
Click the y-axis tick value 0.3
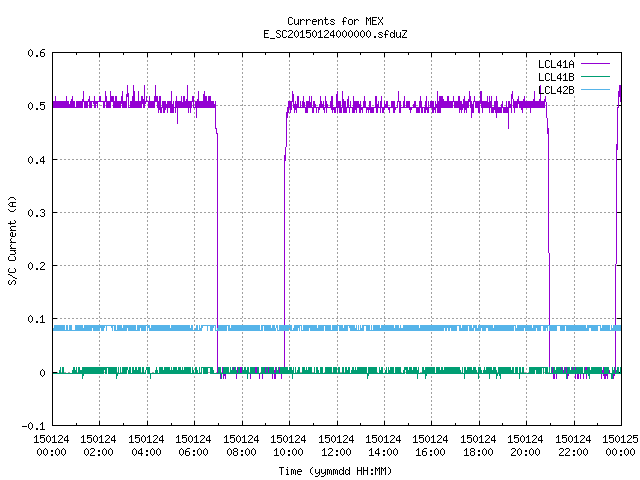click(x=36, y=213)
